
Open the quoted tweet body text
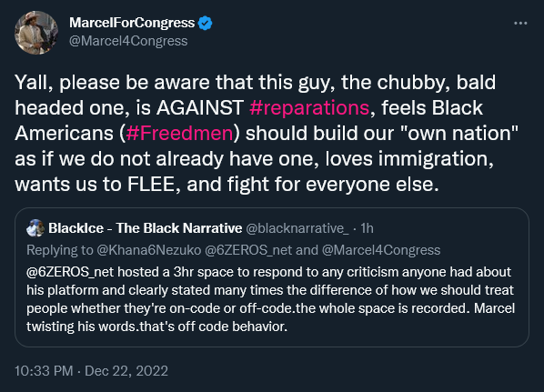[x=270, y=299]
